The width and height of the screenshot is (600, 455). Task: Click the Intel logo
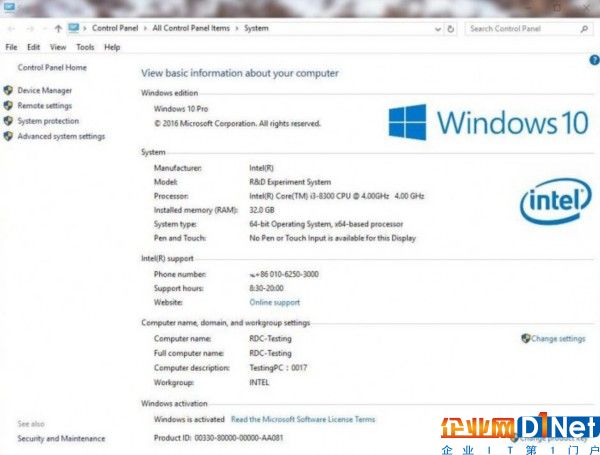click(556, 201)
